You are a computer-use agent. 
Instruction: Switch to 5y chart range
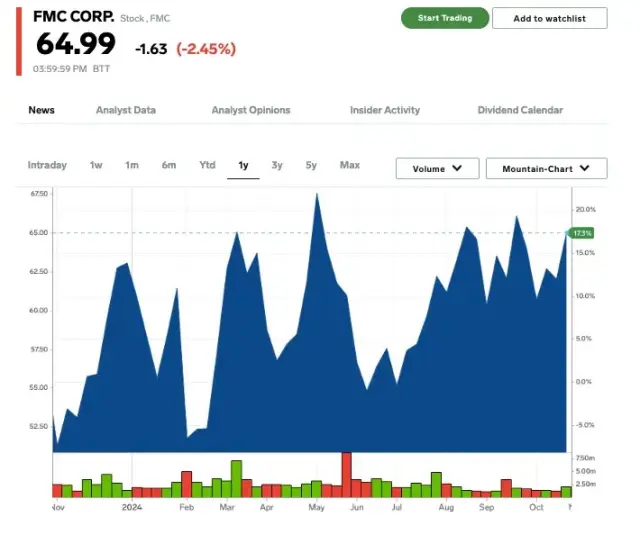coord(311,165)
